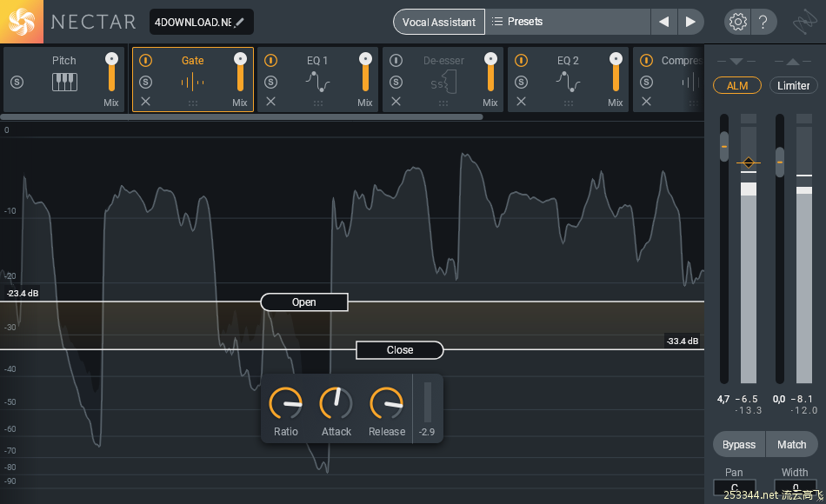Click the ALM target level diamond marker
Viewport: 826px width, 504px height.
pyautogui.click(x=749, y=162)
